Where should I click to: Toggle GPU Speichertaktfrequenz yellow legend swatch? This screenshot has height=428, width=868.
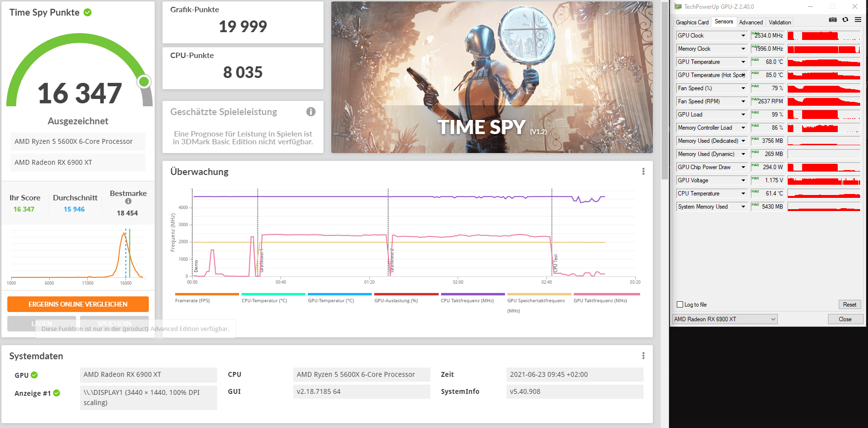pyautogui.click(x=539, y=294)
